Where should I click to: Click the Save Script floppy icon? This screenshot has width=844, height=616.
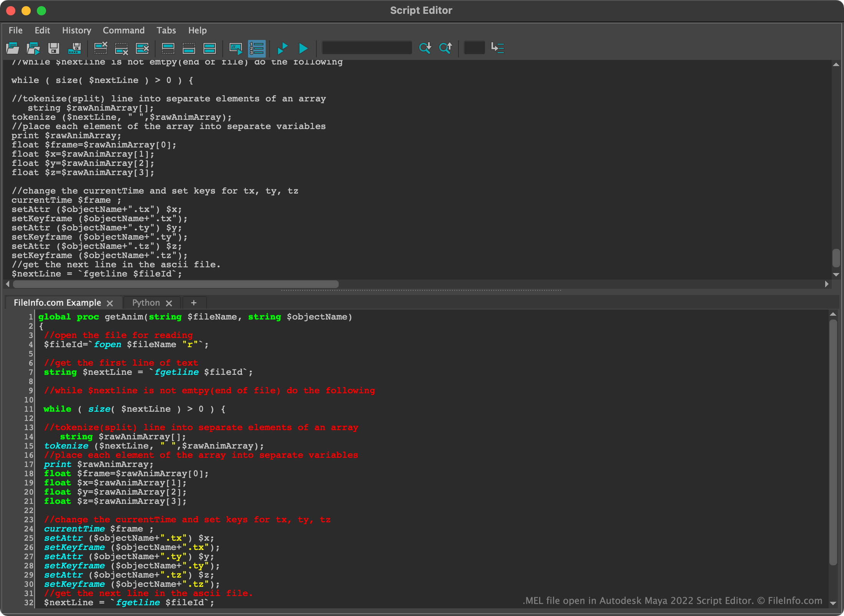54,48
